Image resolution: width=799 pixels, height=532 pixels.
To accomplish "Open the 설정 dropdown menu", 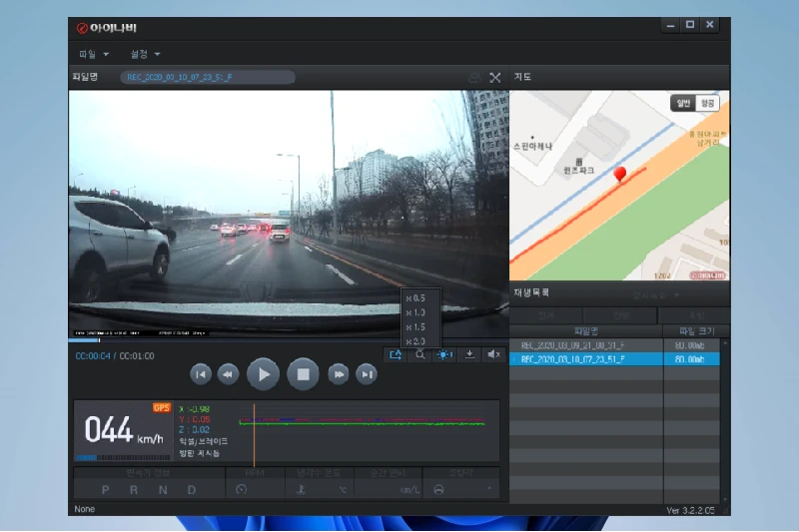I will pos(145,54).
